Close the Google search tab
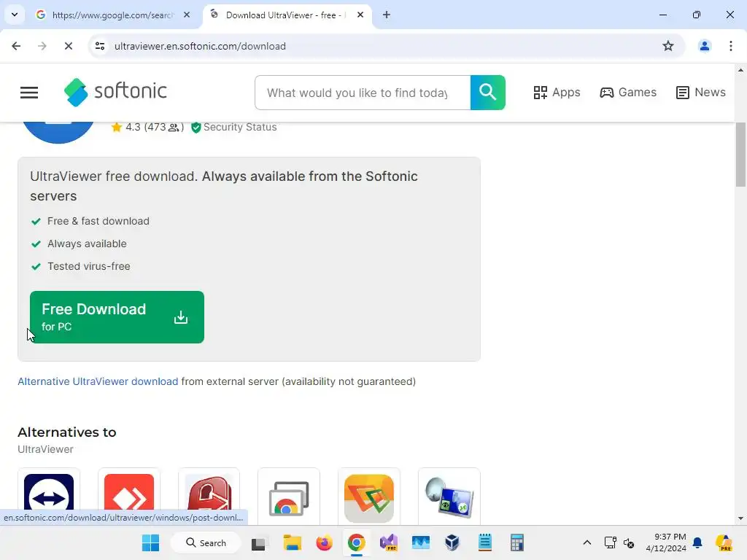 (187, 15)
